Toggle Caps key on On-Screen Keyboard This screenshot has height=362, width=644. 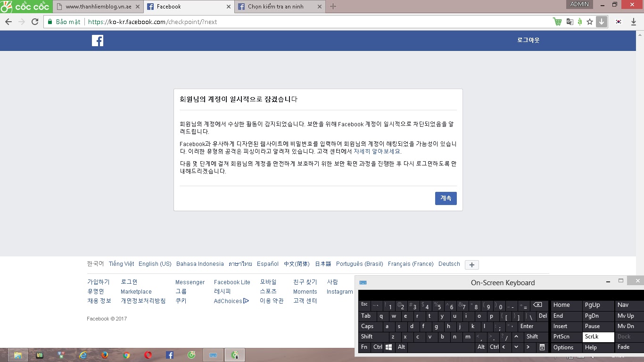click(x=370, y=326)
